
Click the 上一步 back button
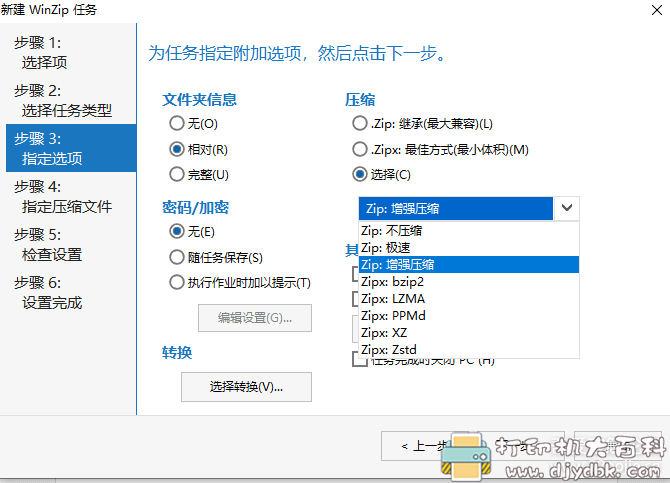tap(425, 446)
